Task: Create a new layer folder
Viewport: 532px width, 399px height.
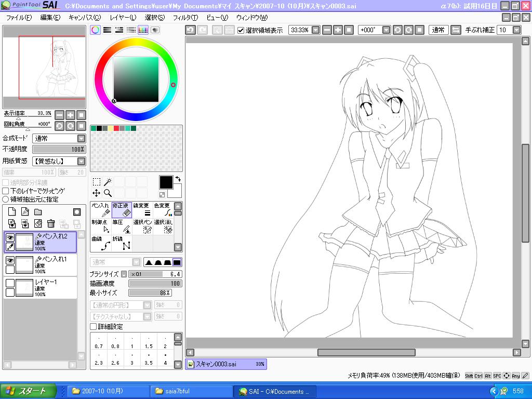Action: [x=38, y=212]
